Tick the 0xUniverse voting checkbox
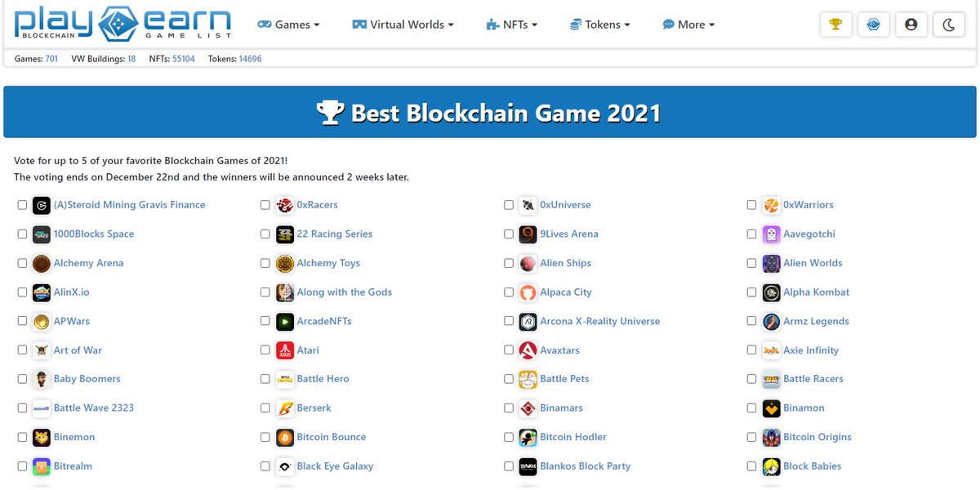Screen dimensions: 980x490 click(509, 205)
